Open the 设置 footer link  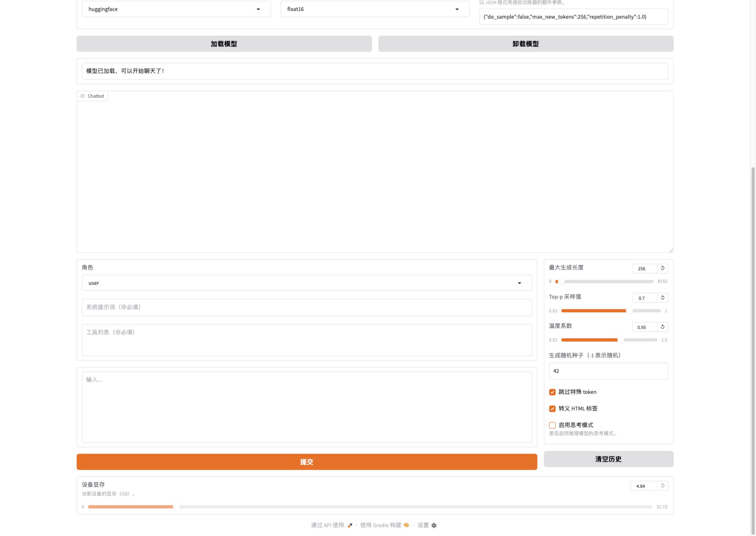click(x=427, y=525)
